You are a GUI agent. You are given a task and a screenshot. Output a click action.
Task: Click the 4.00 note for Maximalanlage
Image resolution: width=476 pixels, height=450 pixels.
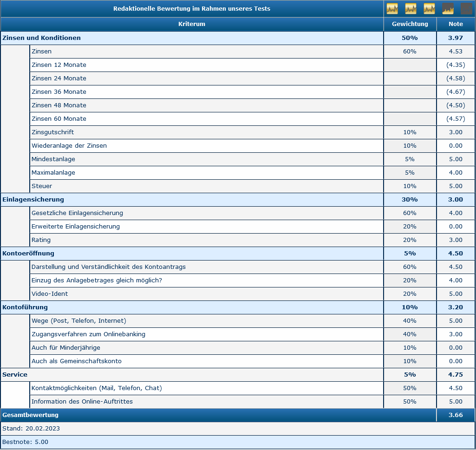pyautogui.click(x=456, y=172)
